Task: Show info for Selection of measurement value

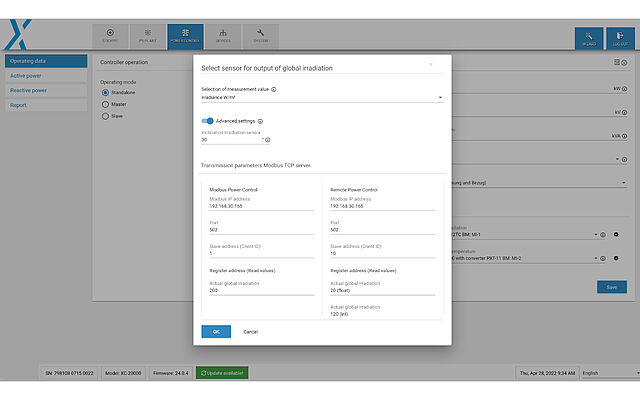Action: tap(274, 89)
